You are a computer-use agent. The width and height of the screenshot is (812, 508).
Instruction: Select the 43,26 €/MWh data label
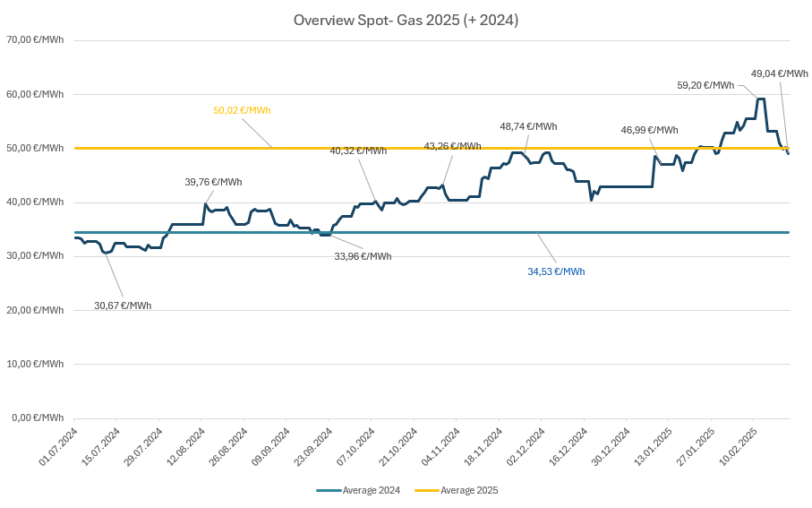pyautogui.click(x=452, y=146)
